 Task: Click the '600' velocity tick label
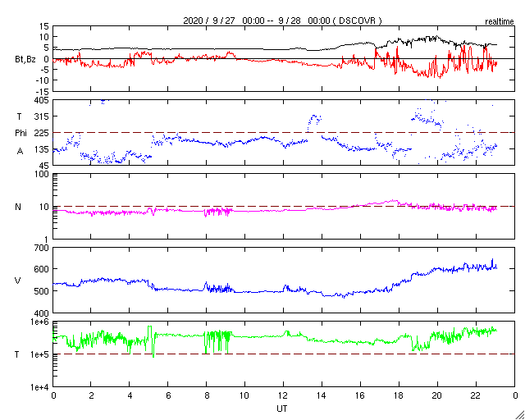(x=43, y=269)
